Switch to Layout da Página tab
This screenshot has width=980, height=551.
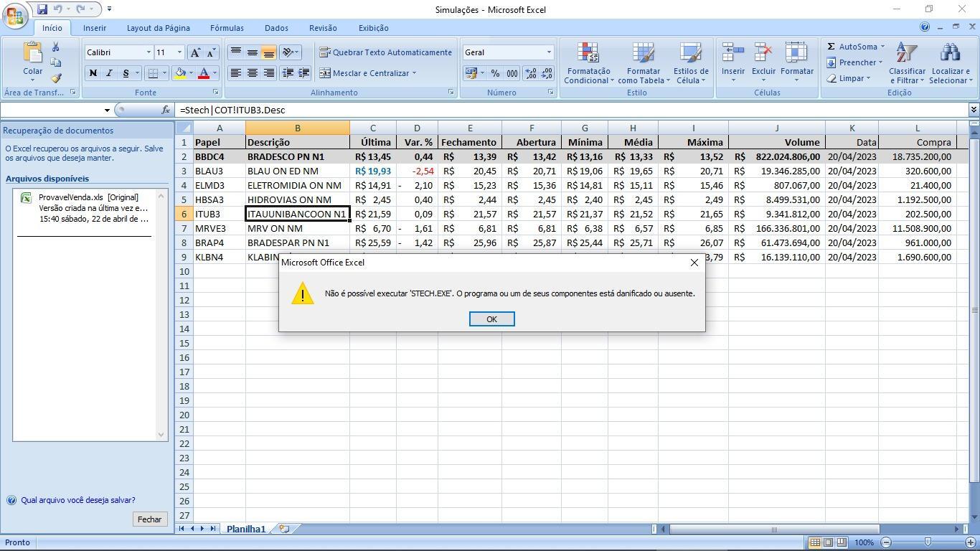[159, 28]
